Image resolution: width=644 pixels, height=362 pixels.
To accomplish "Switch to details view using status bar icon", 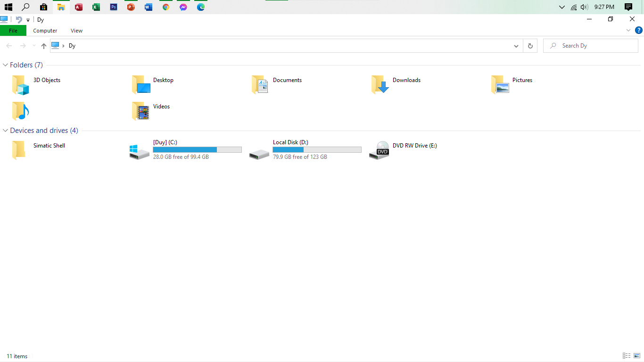I will [x=627, y=356].
